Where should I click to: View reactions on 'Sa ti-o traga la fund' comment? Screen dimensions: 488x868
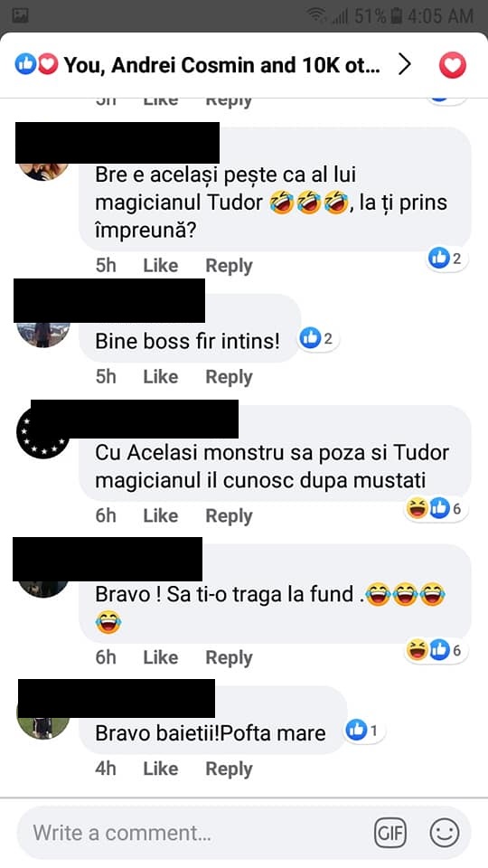tap(436, 650)
